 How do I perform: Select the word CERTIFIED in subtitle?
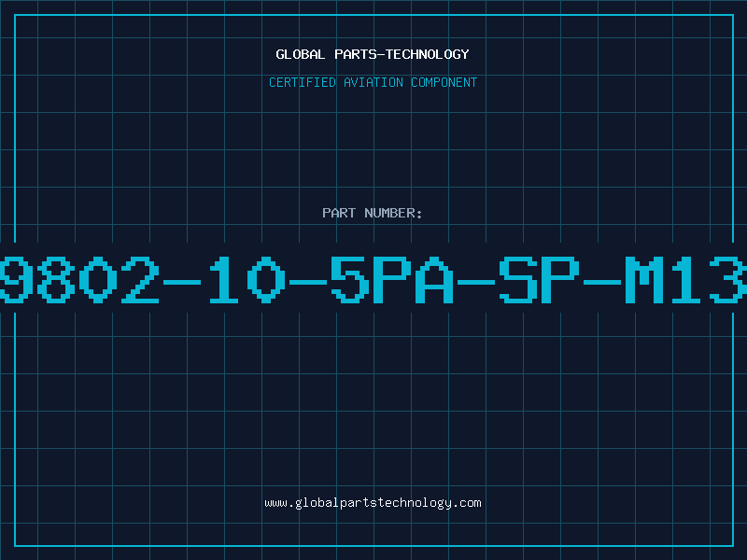[303, 82]
